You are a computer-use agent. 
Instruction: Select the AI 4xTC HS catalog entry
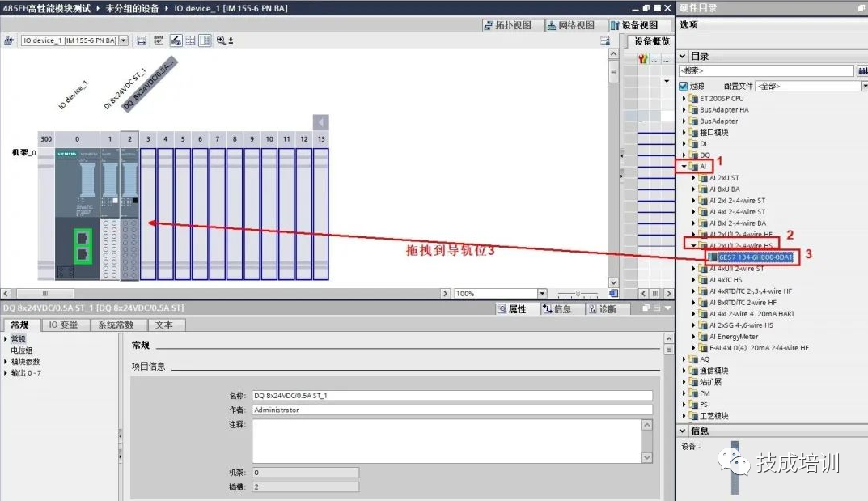click(x=726, y=279)
